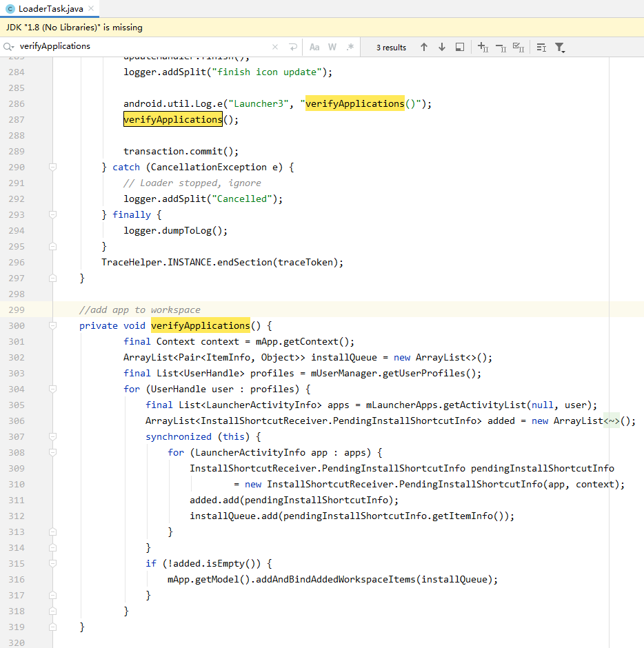Toggle Regex (.*) search option
The image size is (644, 648).
point(350,47)
